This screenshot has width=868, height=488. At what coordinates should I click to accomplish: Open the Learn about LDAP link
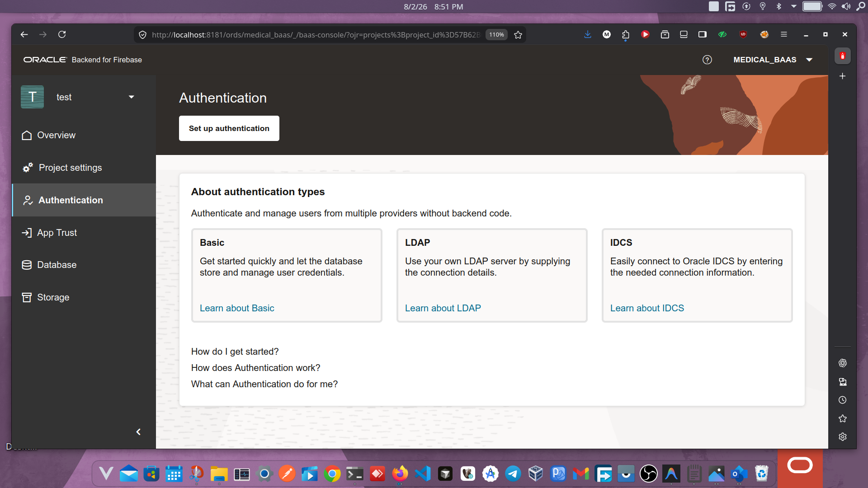click(x=443, y=308)
